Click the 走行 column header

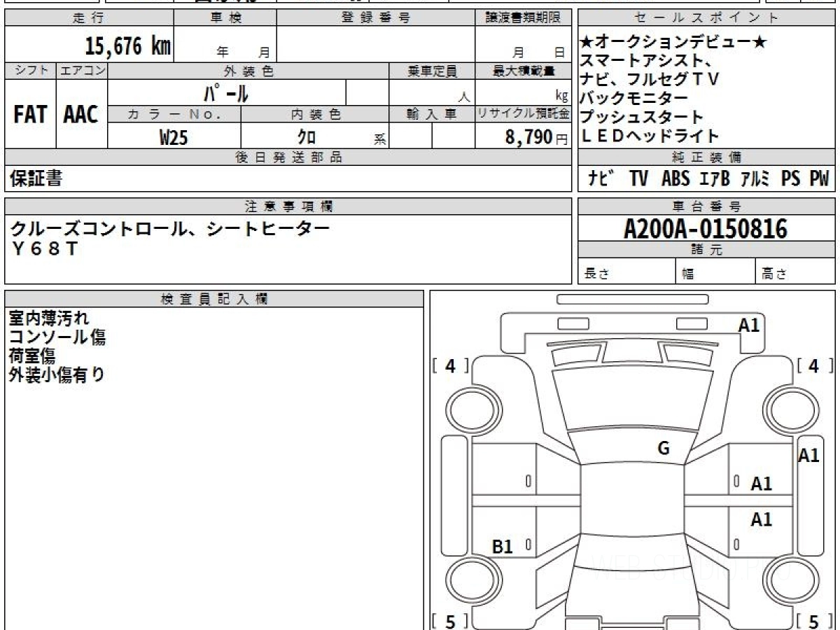coord(88,18)
